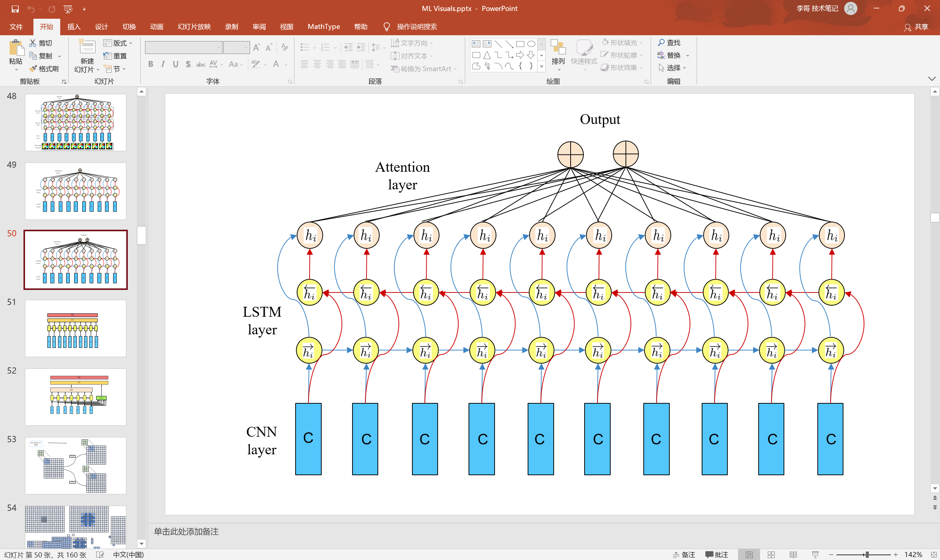The width and height of the screenshot is (940, 560).
Task: Open the Notes (备注) pane from status bar
Action: click(x=684, y=554)
